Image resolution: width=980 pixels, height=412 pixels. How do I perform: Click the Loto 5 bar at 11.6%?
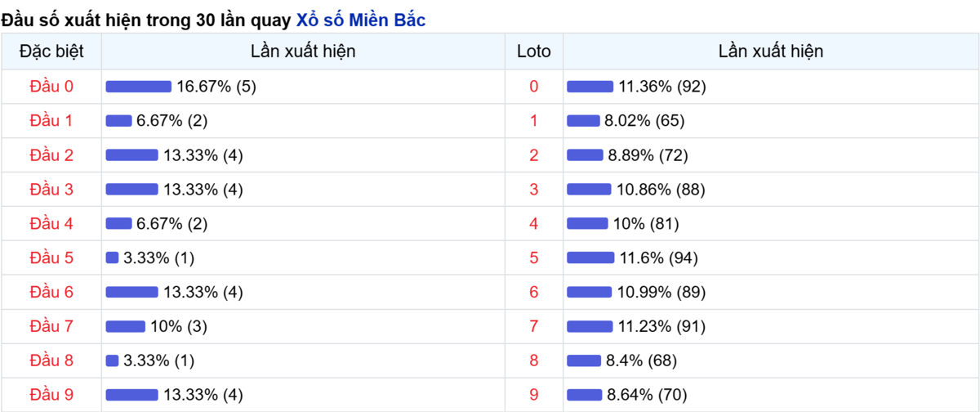(590, 258)
